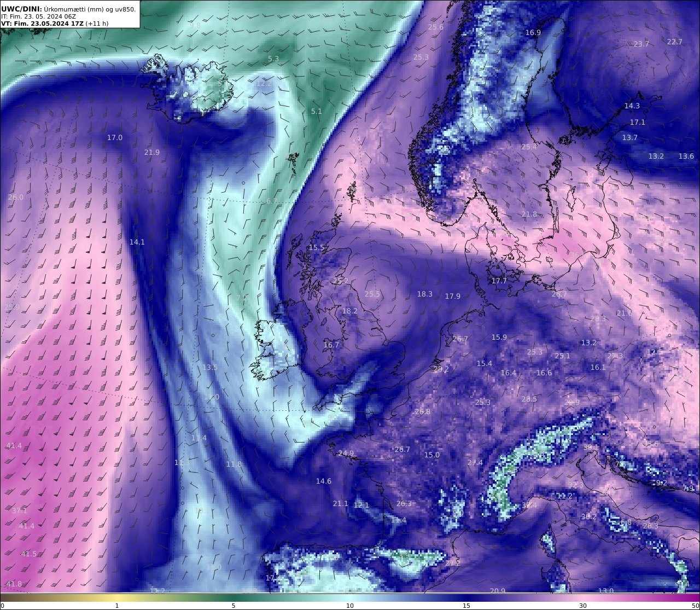Click the map value 25.5 over the North Sea
The width and height of the screenshot is (700, 610).
(372, 294)
